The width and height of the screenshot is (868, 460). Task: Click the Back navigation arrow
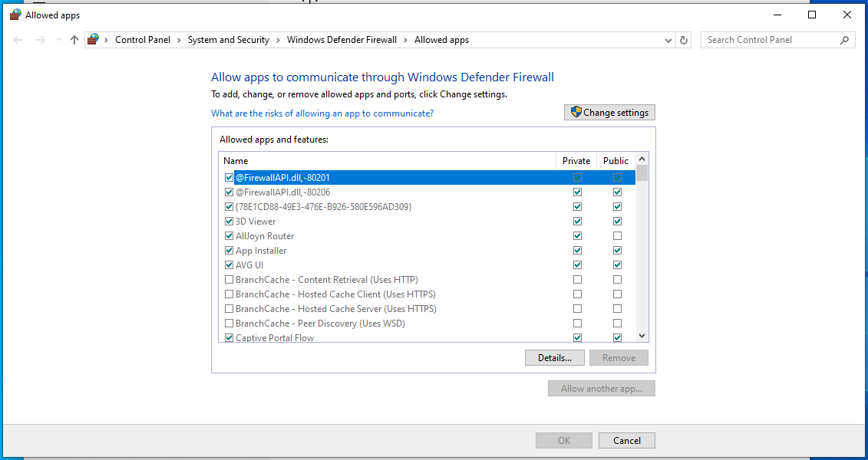point(18,40)
